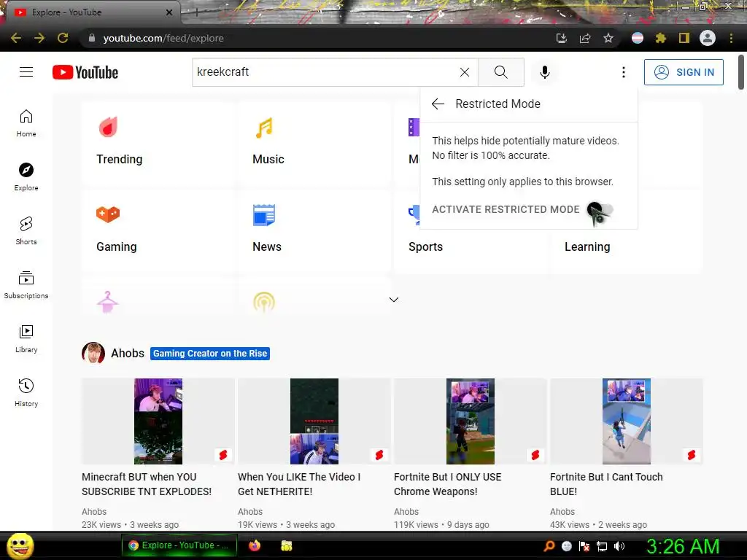The width and height of the screenshot is (747, 560).
Task: Open History in the sidebar
Action: point(26,392)
